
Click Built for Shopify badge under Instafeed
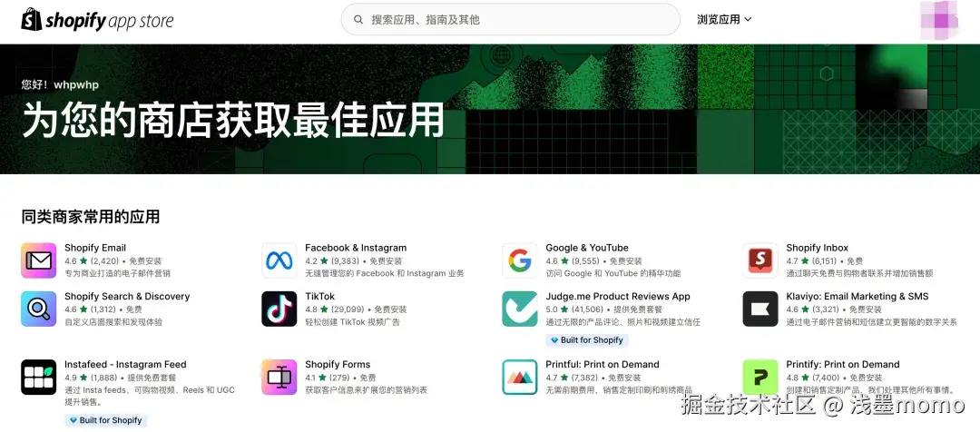(x=105, y=420)
